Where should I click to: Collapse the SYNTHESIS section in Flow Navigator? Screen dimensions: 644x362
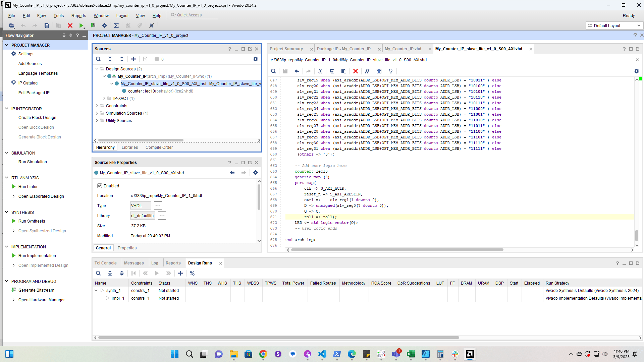[6, 212]
